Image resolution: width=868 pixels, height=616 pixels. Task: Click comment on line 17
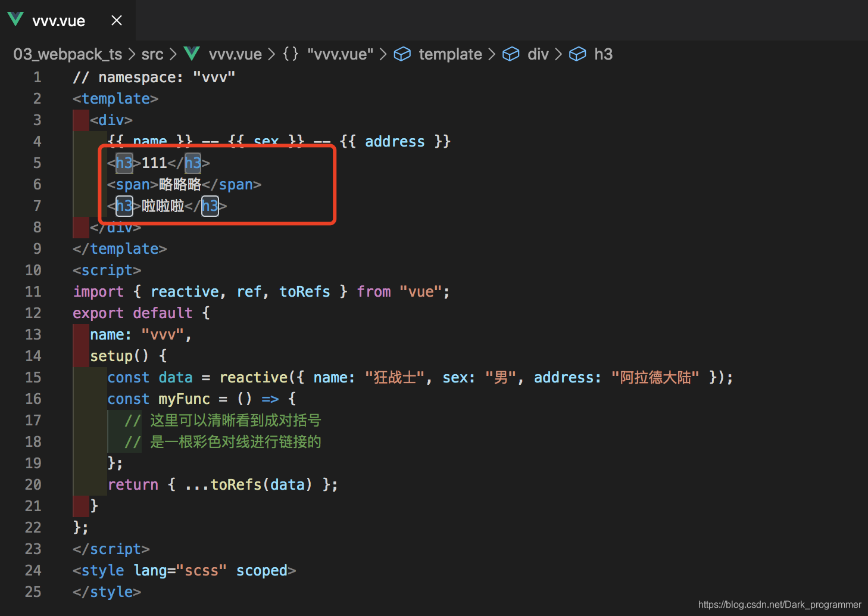coord(223,421)
